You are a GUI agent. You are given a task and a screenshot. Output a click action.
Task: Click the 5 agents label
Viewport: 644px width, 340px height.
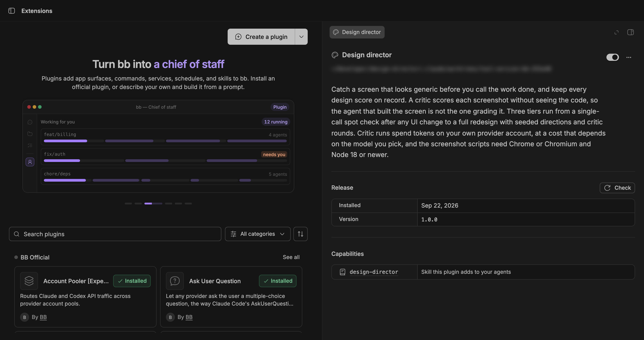(x=278, y=174)
